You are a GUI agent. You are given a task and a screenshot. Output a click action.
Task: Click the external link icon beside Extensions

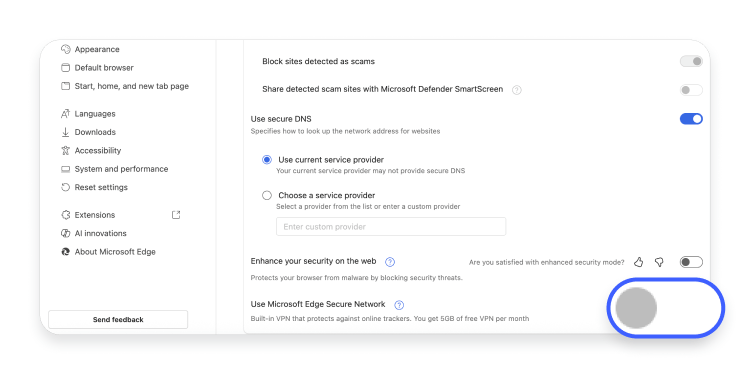point(176,215)
